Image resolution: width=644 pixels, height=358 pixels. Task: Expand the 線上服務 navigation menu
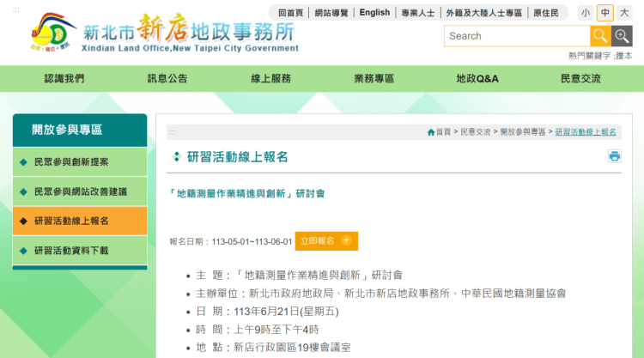click(270, 79)
